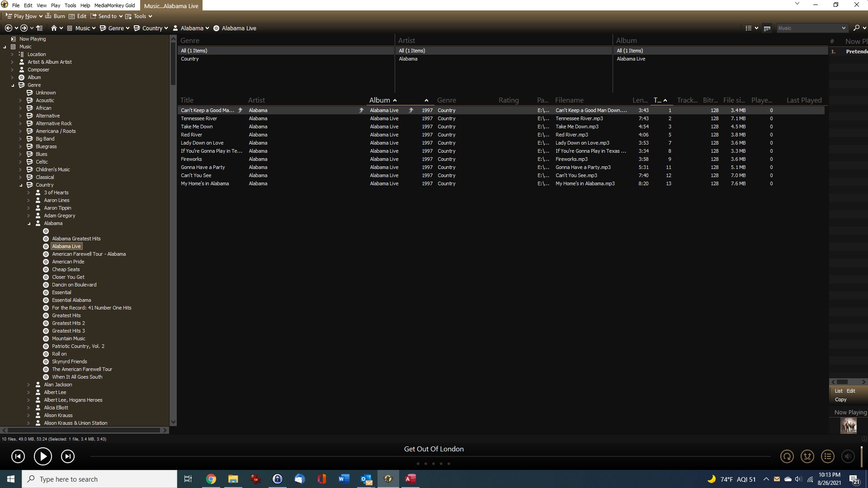Go forward with the navigation forward arrow

tap(24, 28)
